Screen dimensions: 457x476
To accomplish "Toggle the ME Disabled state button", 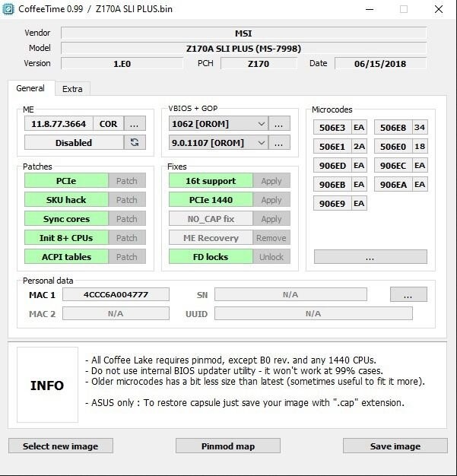I will click(x=74, y=142).
